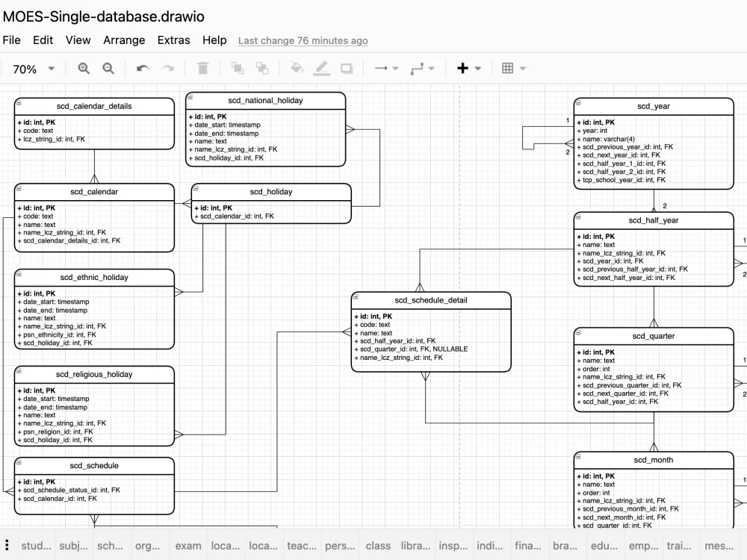The height and width of the screenshot is (560, 747).
Task: Click the Insert plus icon
Action: pyautogui.click(x=462, y=69)
